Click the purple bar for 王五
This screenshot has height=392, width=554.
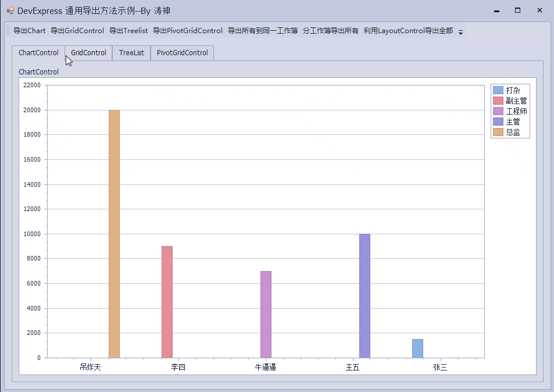coord(364,295)
